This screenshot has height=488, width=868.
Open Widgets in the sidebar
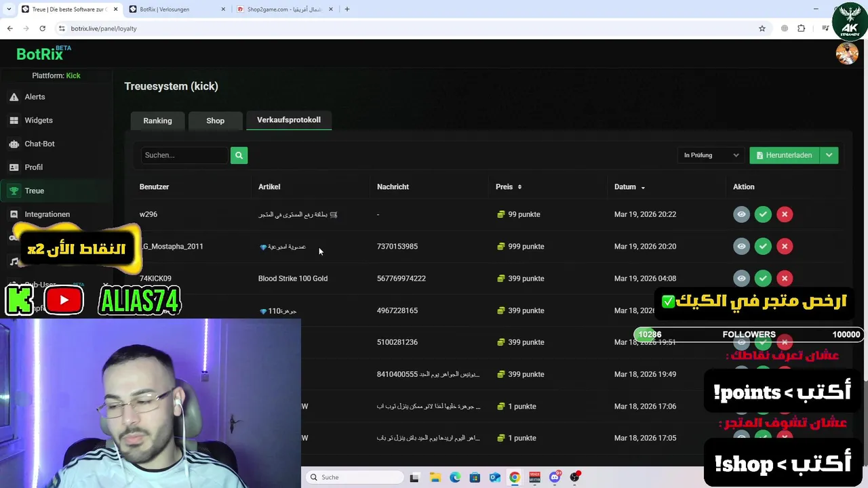click(x=38, y=120)
